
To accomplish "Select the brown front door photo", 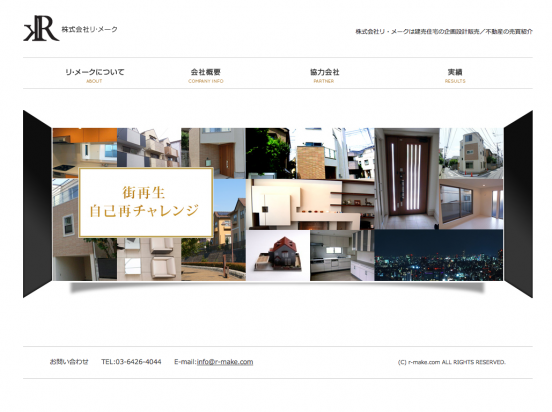I will point(407,179).
